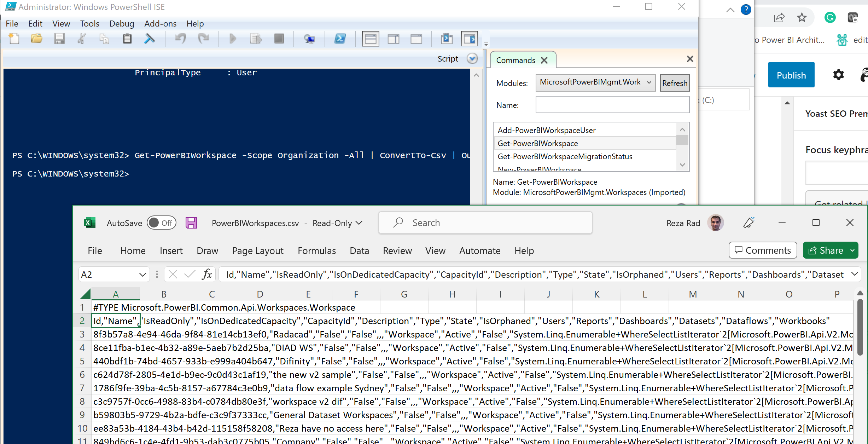868x444 pixels.
Task: Show script pane on the right icon
Action: [x=393, y=39]
